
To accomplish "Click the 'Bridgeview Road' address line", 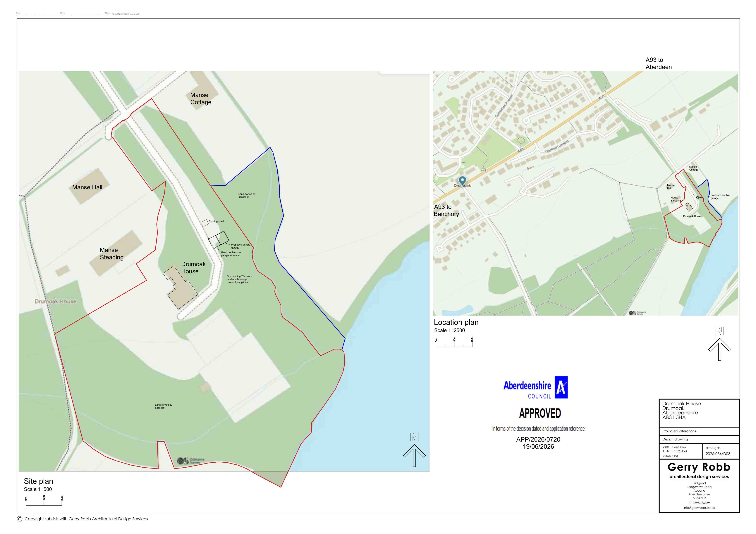I will (x=699, y=487).
